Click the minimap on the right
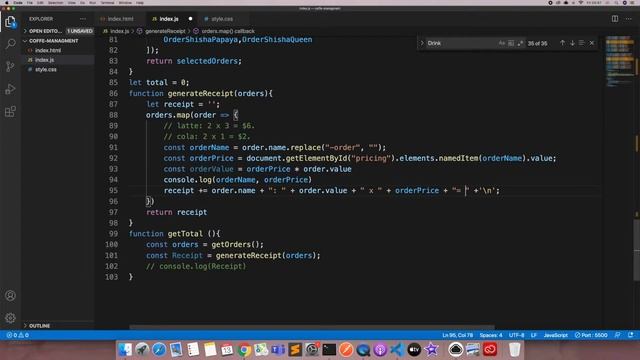This screenshot has width=640, height=360. click(x=620, y=61)
